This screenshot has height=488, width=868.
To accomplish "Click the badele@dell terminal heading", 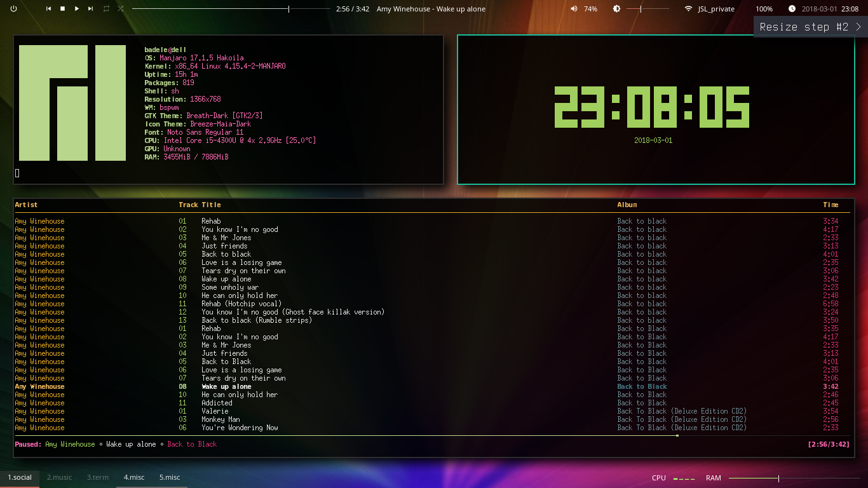I will pyautogui.click(x=165, y=50).
